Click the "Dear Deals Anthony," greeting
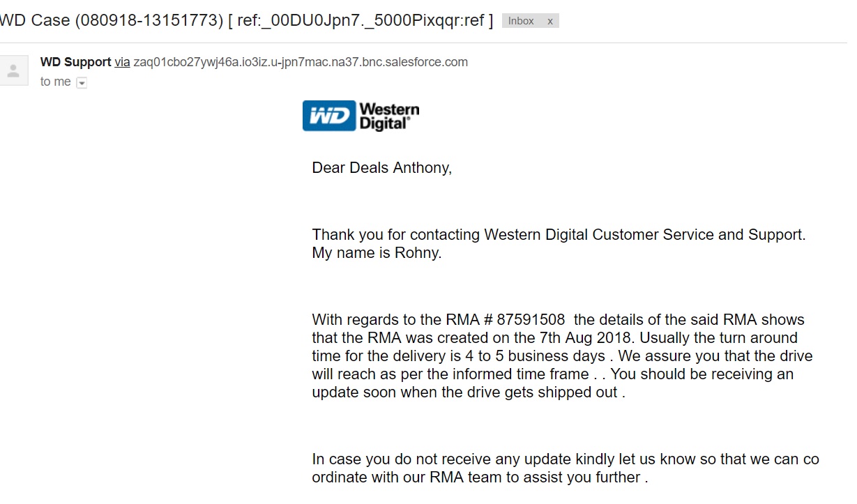The height and width of the screenshot is (504, 857). 381,168
